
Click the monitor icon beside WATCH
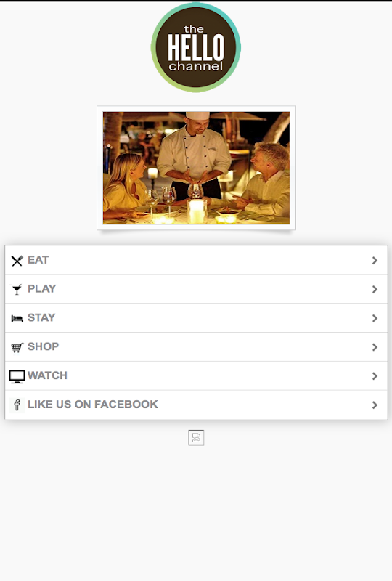(17, 376)
